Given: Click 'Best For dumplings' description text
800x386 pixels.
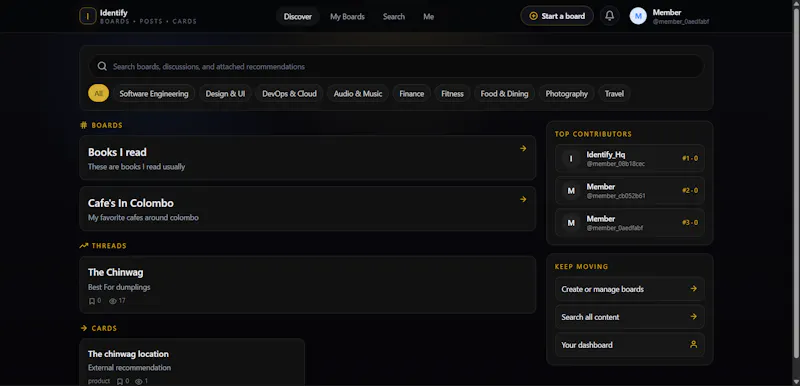Looking at the screenshot, I should pyautogui.click(x=119, y=287).
